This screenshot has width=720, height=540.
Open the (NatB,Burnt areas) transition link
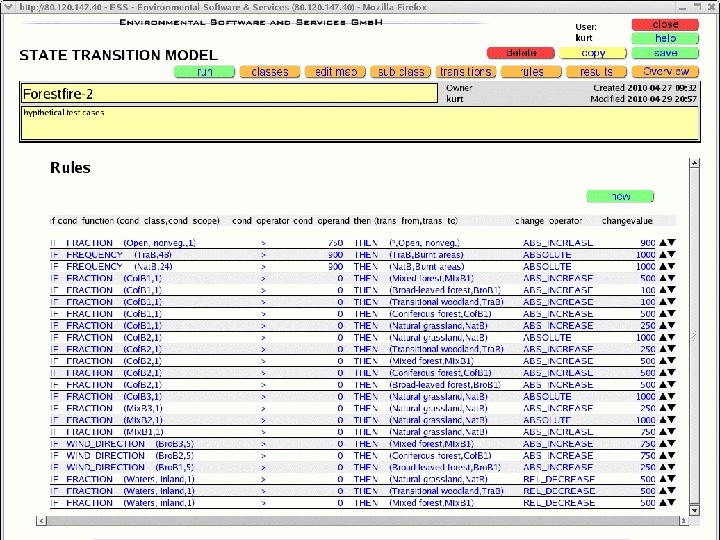coord(427,267)
